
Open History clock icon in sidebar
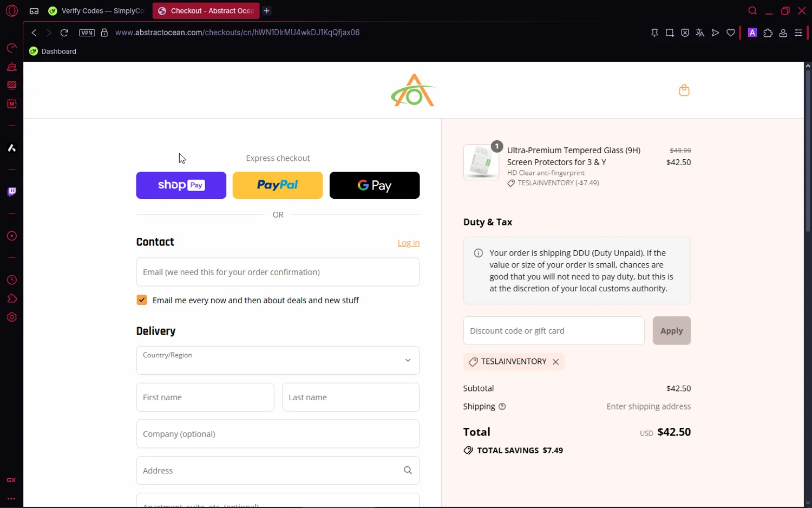[11, 280]
